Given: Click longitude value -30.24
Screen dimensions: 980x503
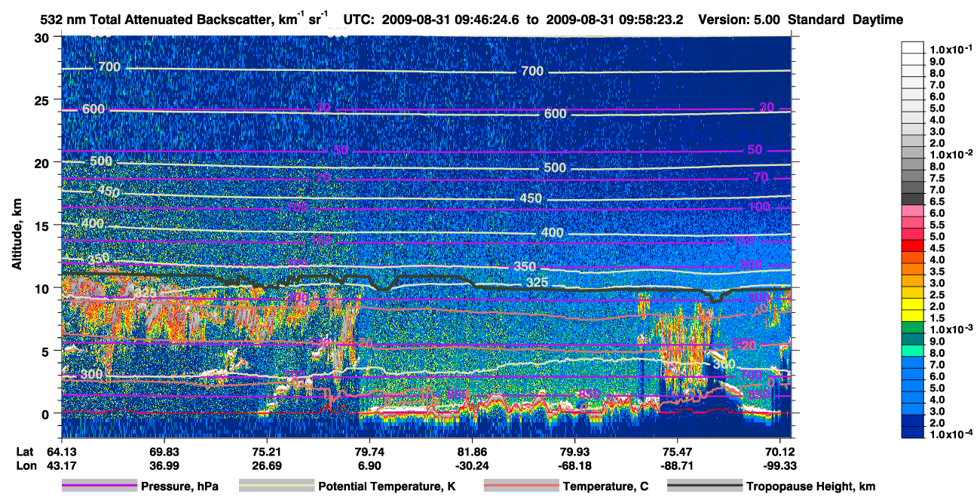Looking at the screenshot, I should click(x=471, y=465).
